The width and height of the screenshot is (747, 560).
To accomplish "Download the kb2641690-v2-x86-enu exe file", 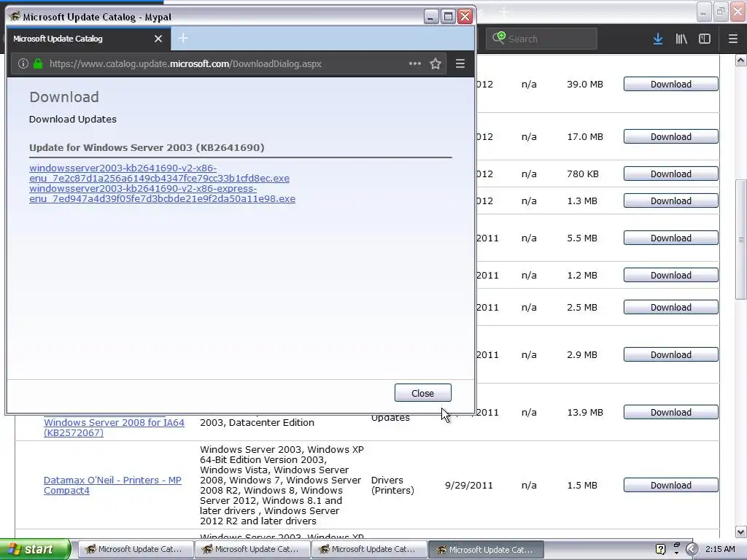I will click(159, 173).
